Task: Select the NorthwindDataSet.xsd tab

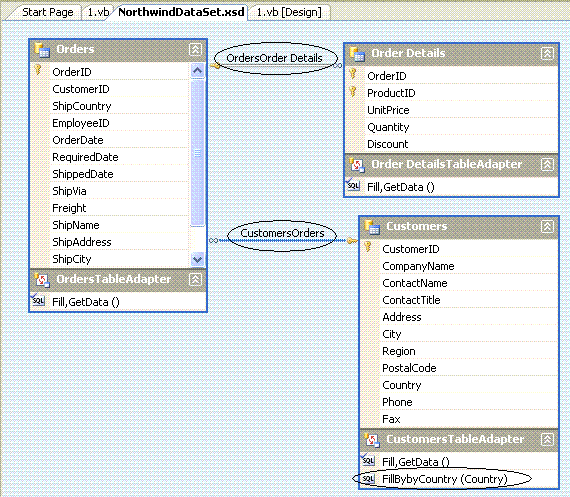Action: pyautogui.click(x=181, y=12)
